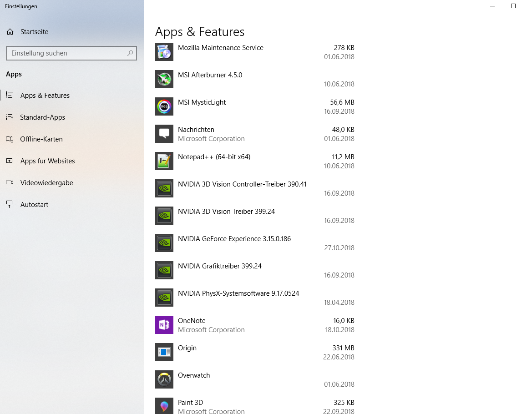
Task: Go to Offline-Karten settings
Action: pyautogui.click(x=41, y=139)
